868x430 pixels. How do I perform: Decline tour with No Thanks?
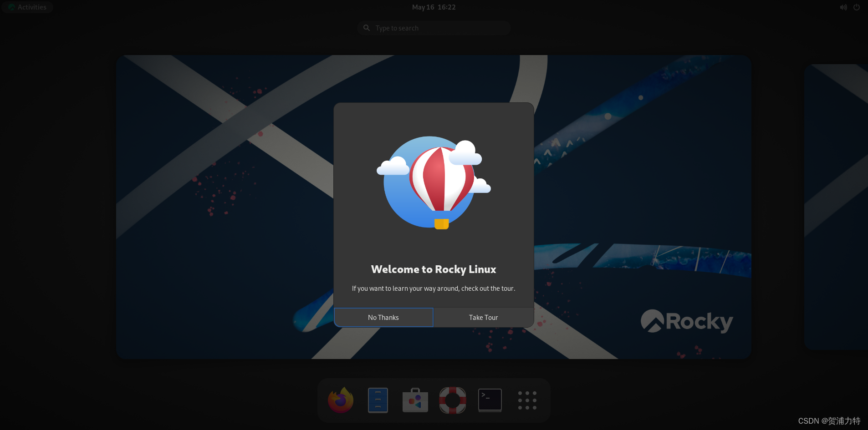click(383, 318)
